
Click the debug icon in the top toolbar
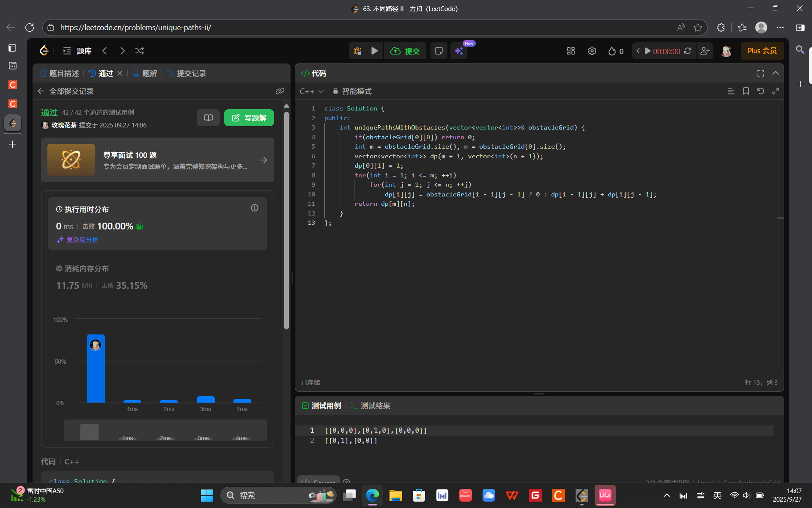click(357, 51)
